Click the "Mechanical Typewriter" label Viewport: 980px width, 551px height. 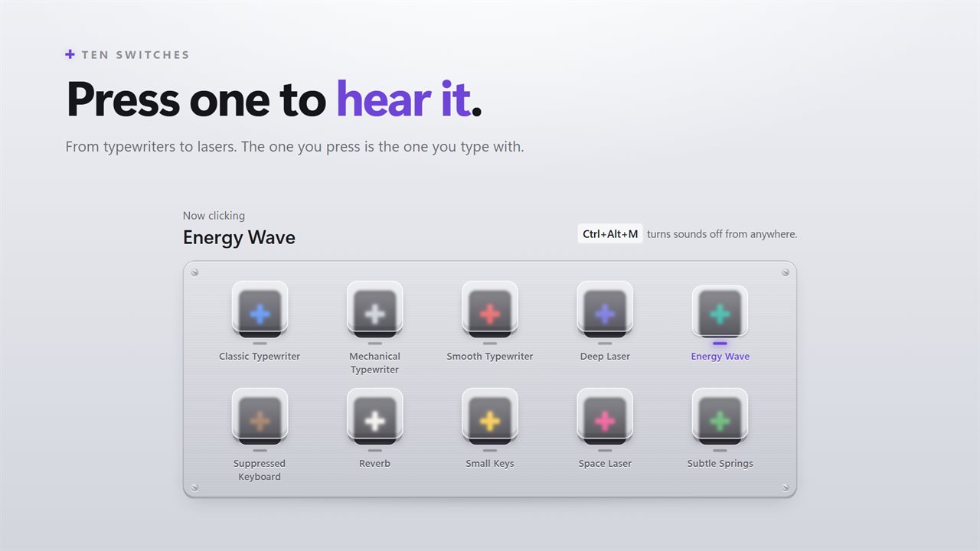pos(374,363)
